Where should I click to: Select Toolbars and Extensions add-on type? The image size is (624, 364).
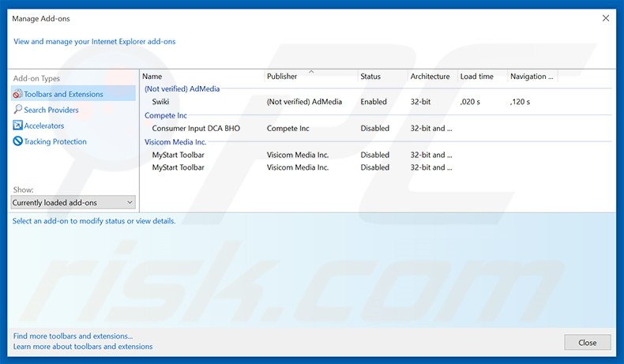73,94
